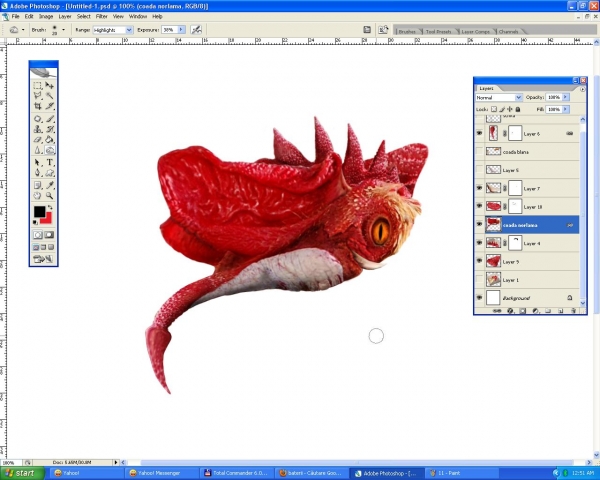Screen dimensions: 600x480
Task: Create a new layer in Layers panel
Action: (x=560, y=311)
